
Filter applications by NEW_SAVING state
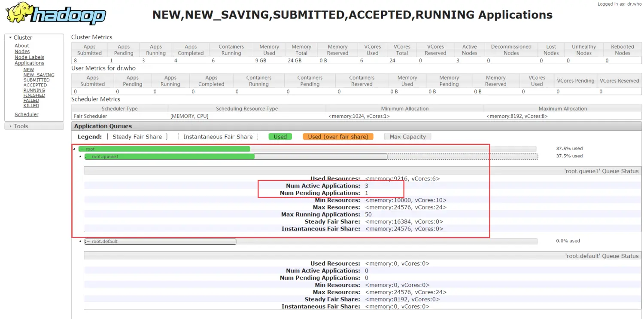(39, 75)
